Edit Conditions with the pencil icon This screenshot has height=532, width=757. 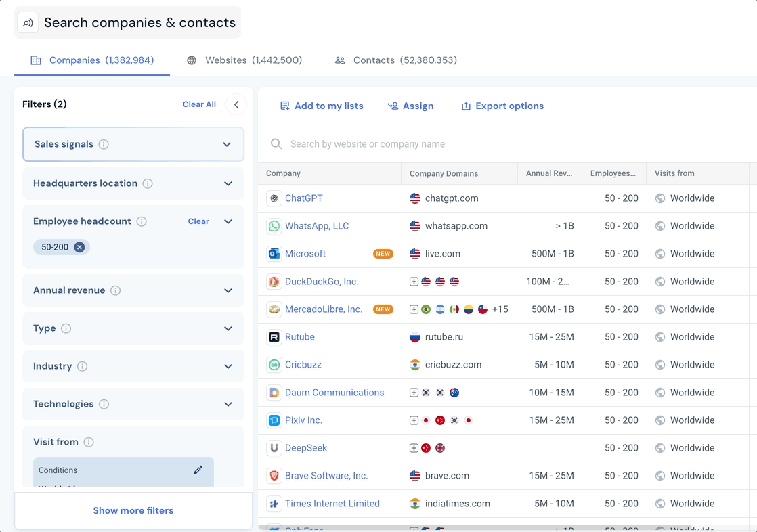[198, 470]
